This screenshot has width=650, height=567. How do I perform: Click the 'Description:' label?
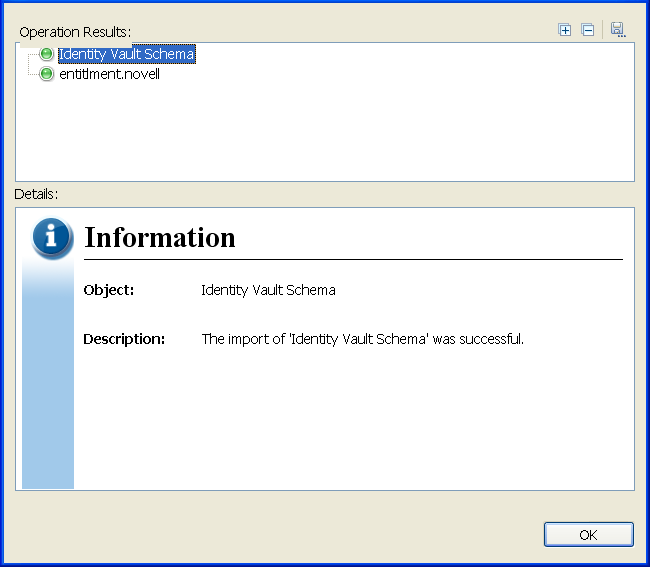click(124, 339)
